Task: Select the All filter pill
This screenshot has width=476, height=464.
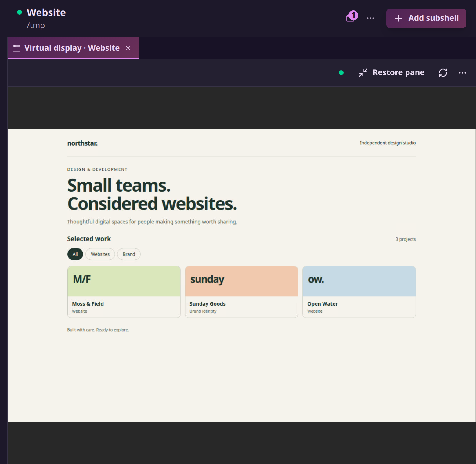Action: click(75, 254)
